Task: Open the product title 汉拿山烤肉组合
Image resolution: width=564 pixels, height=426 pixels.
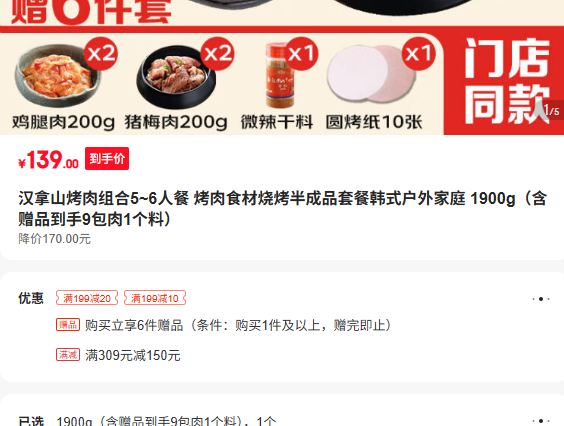Action: pyautogui.click(x=283, y=209)
